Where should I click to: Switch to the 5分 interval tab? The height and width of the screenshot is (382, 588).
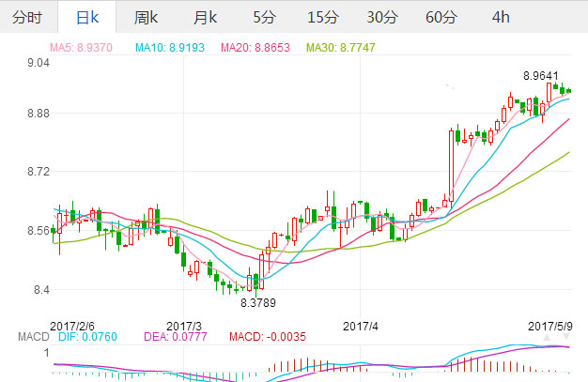click(x=264, y=17)
